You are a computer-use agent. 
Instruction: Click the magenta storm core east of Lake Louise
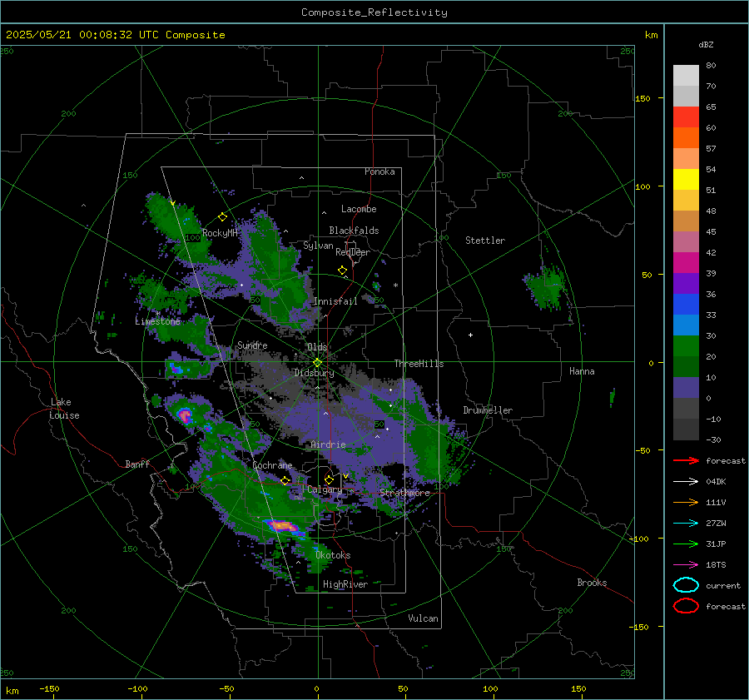185,415
